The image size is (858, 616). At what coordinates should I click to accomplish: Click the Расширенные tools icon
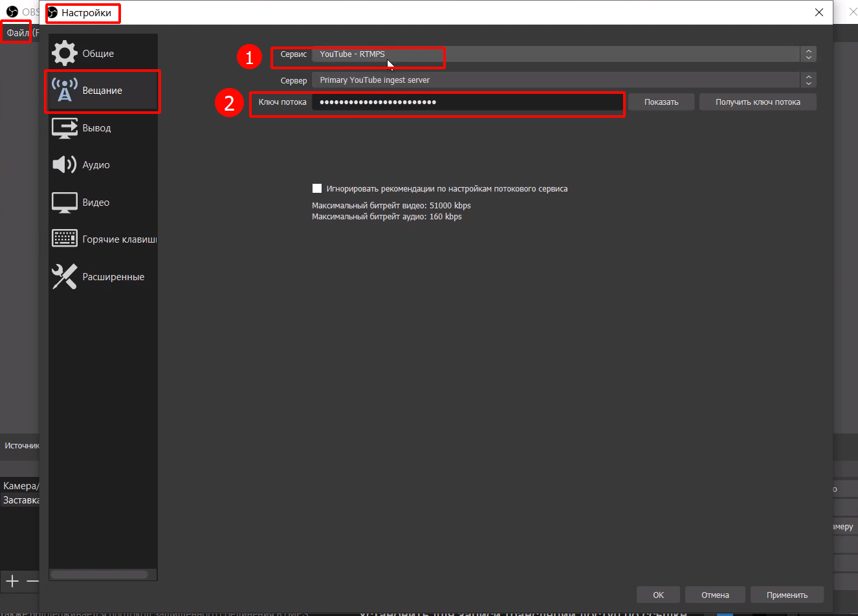tap(65, 277)
